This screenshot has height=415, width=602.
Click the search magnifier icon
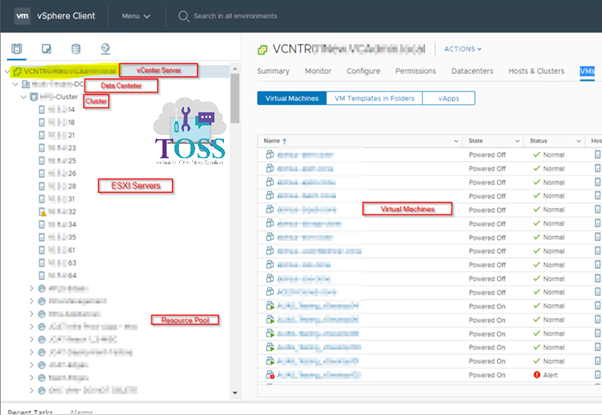pos(184,16)
